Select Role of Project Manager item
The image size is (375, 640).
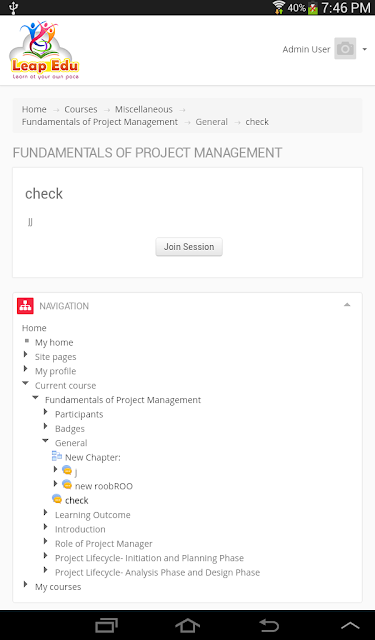(x=104, y=544)
